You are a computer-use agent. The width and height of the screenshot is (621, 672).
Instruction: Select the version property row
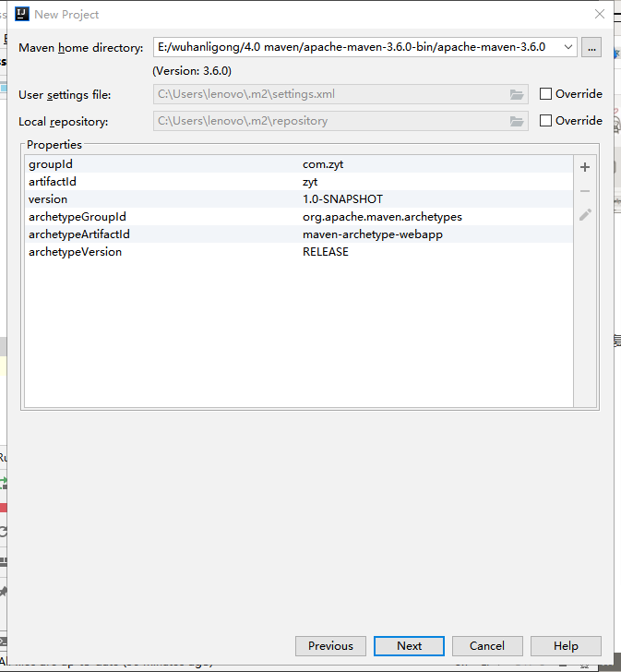pyautogui.click(x=299, y=199)
